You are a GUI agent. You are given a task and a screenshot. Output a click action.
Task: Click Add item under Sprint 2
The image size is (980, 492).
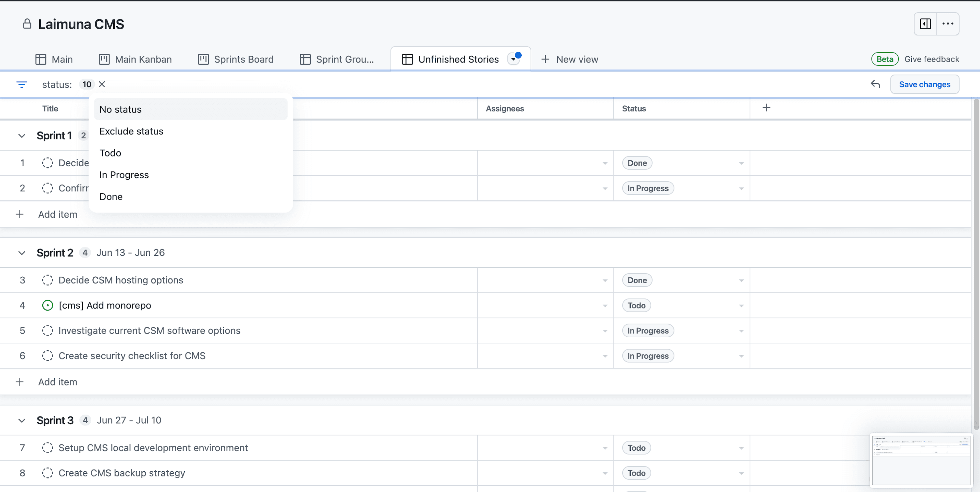click(58, 382)
